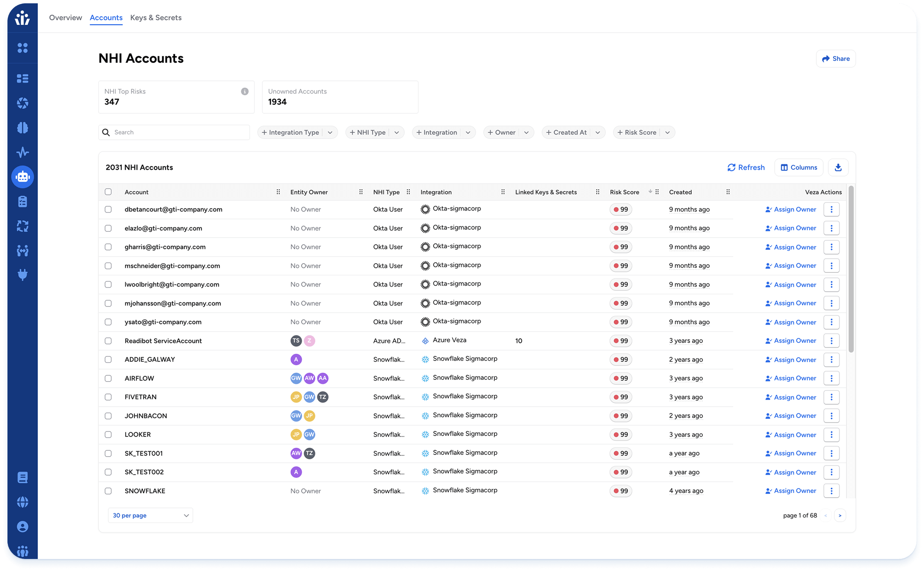Expand the Integration Type filter dropdown
The image size is (924, 571).
(x=330, y=133)
